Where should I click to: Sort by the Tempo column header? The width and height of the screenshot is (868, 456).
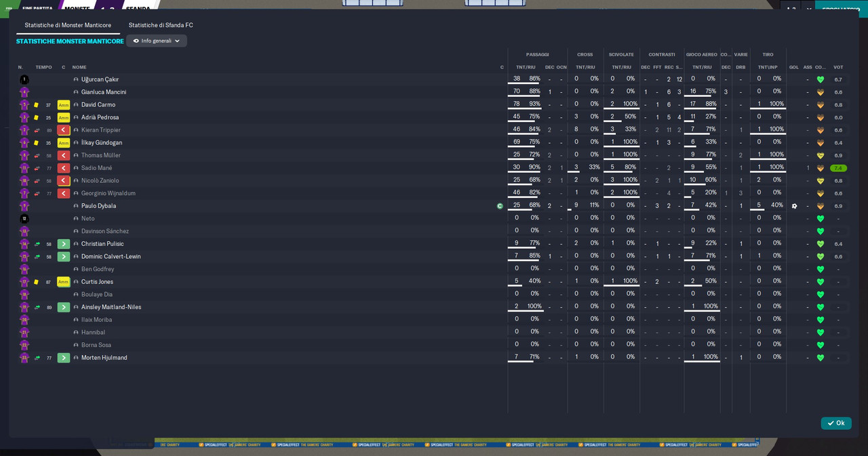pos(43,67)
